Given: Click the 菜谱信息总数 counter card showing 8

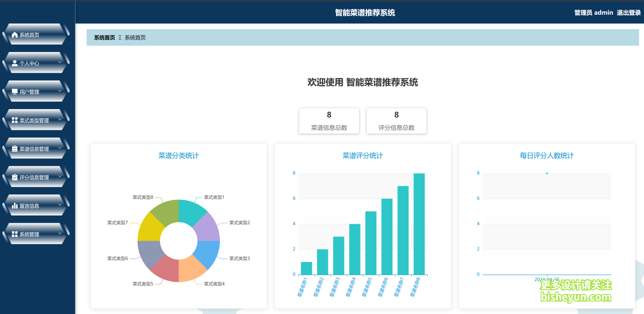Looking at the screenshot, I should 329,120.
